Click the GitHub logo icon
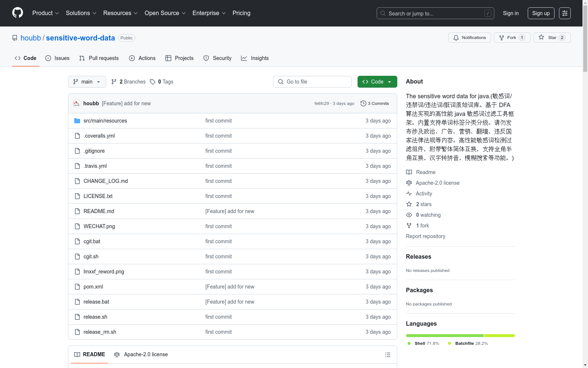The height and width of the screenshot is (368, 588). pos(18,13)
